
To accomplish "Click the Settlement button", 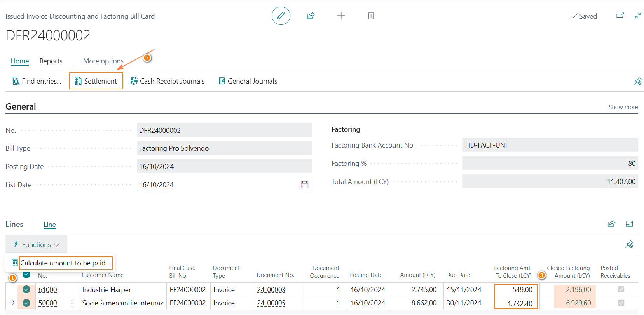I will click(x=96, y=81).
